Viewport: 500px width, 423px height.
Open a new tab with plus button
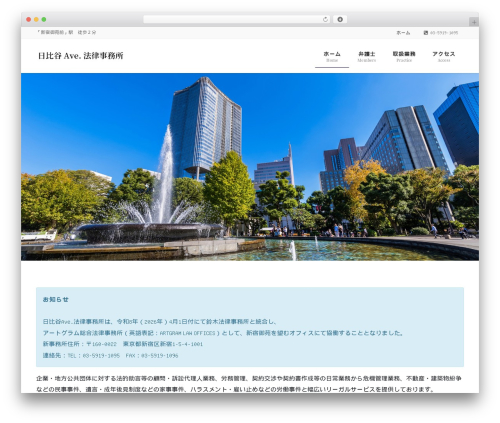pos(474,22)
